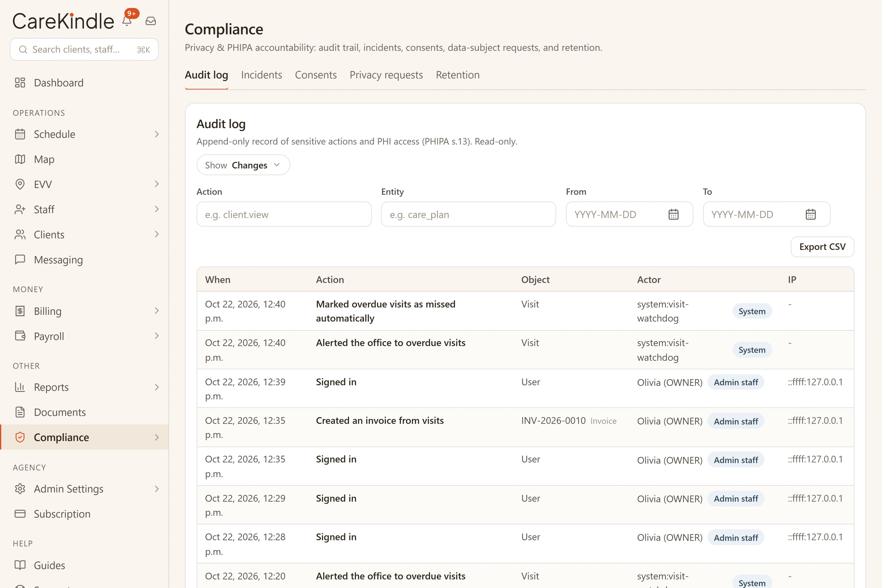
Task: Expand the Billing submenu chevron
Action: (157, 311)
